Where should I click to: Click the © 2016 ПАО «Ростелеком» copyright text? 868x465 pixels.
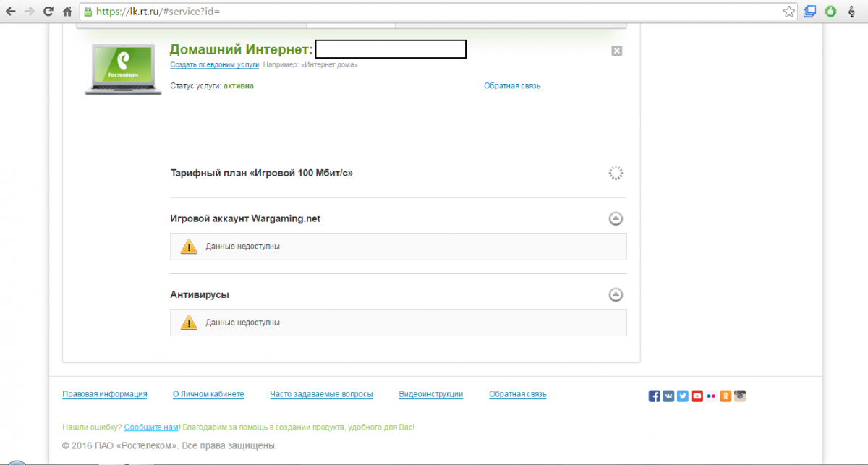click(170, 445)
